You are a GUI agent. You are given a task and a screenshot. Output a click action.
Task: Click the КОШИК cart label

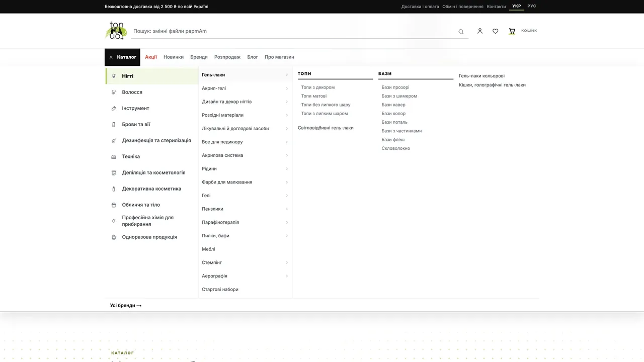coord(529,31)
